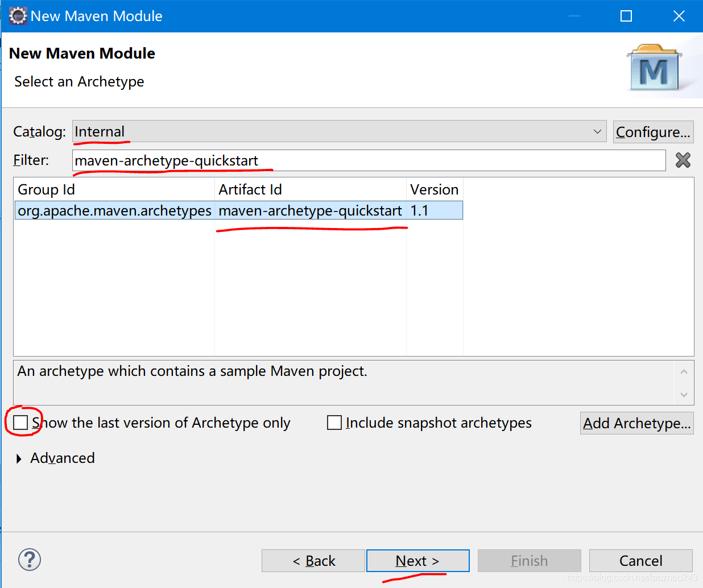Sort by Version column header

(x=435, y=189)
